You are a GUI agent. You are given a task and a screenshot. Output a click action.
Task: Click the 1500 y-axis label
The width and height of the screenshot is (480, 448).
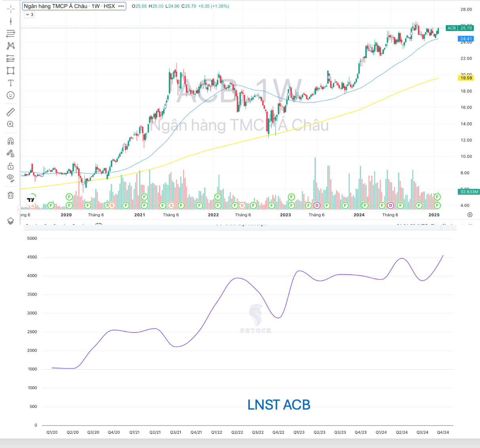tap(32, 369)
